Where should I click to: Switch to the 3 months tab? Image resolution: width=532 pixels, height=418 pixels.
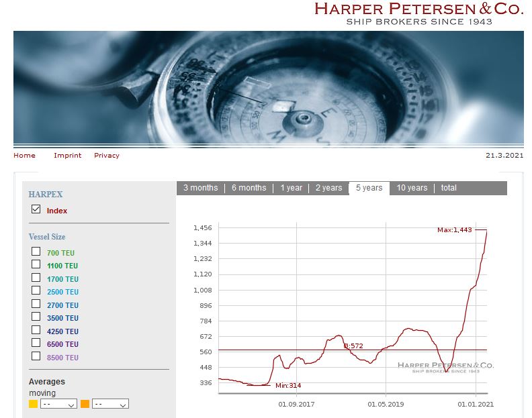tap(200, 188)
